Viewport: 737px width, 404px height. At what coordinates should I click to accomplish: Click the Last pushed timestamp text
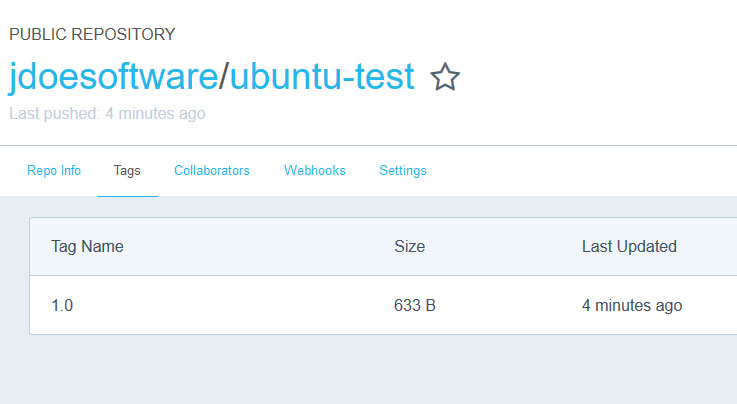point(107,114)
